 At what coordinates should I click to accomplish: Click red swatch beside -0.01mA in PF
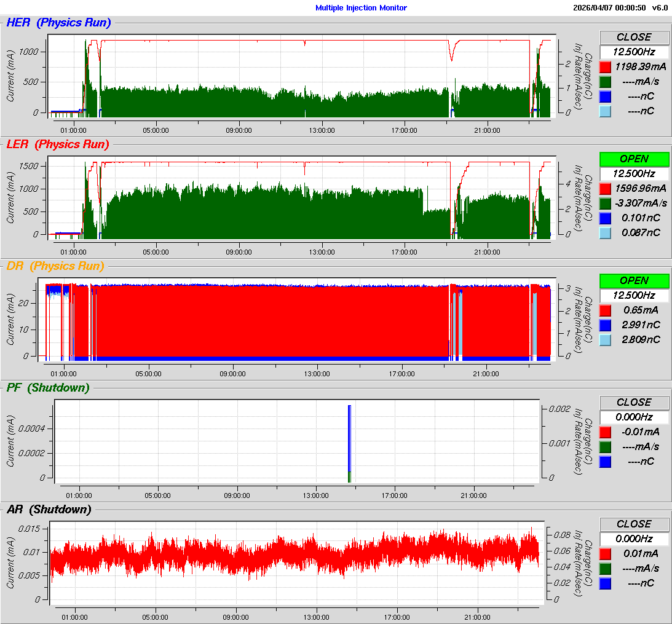[606, 432]
